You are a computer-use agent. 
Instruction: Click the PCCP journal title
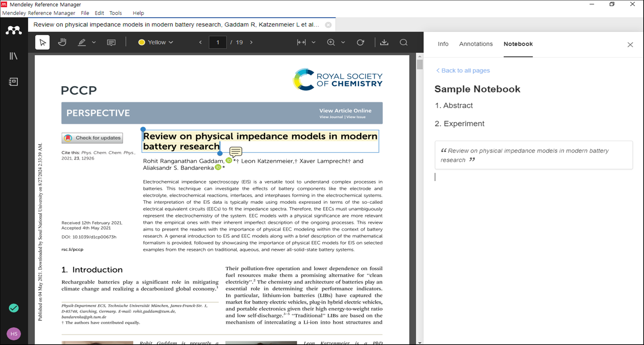point(79,91)
